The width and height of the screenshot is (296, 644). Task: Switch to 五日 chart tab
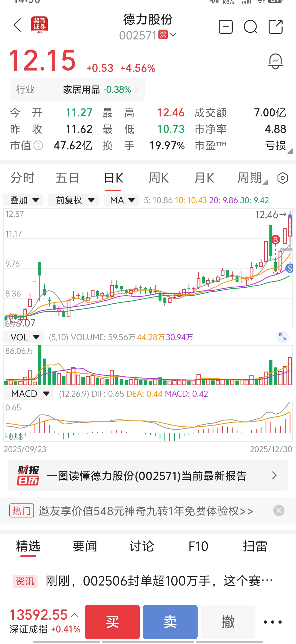click(x=67, y=178)
